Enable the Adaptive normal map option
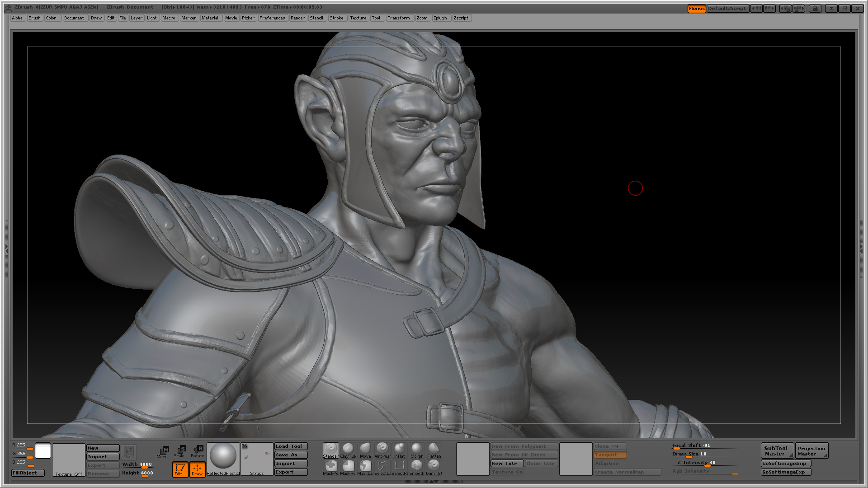Viewport: 868px width, 488px height. click(x=610, y=464)
